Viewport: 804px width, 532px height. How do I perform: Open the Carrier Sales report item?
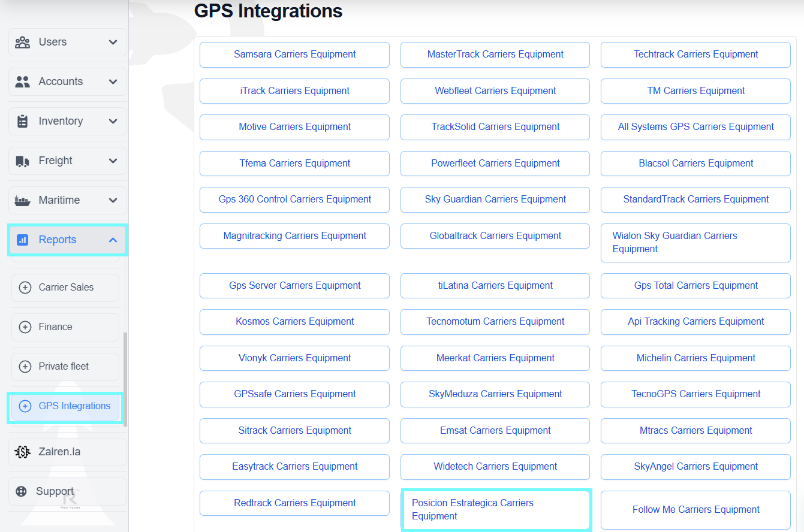tap(65, 288)
